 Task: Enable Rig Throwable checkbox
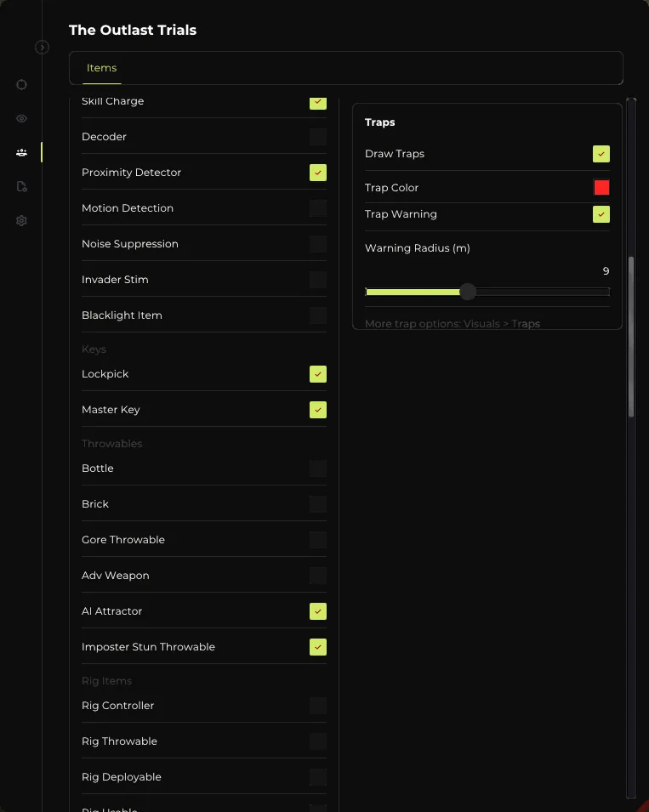tap(318, 741)
